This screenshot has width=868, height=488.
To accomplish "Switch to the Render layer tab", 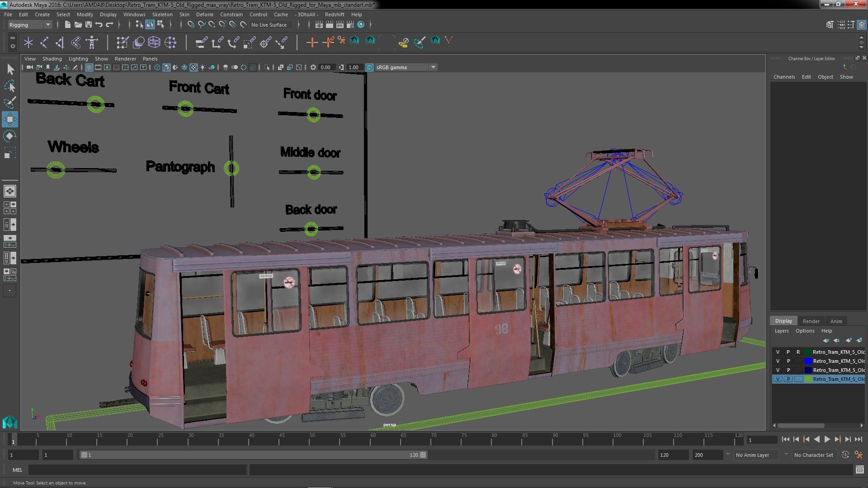I will click(811, 321).
